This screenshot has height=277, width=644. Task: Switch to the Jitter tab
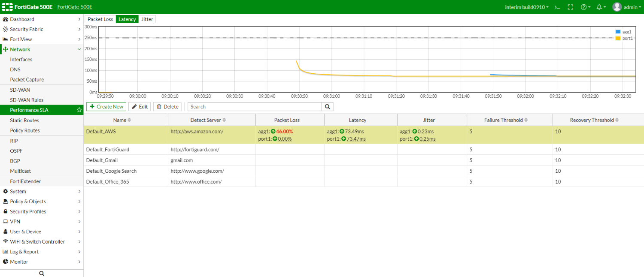coord(147,19)
